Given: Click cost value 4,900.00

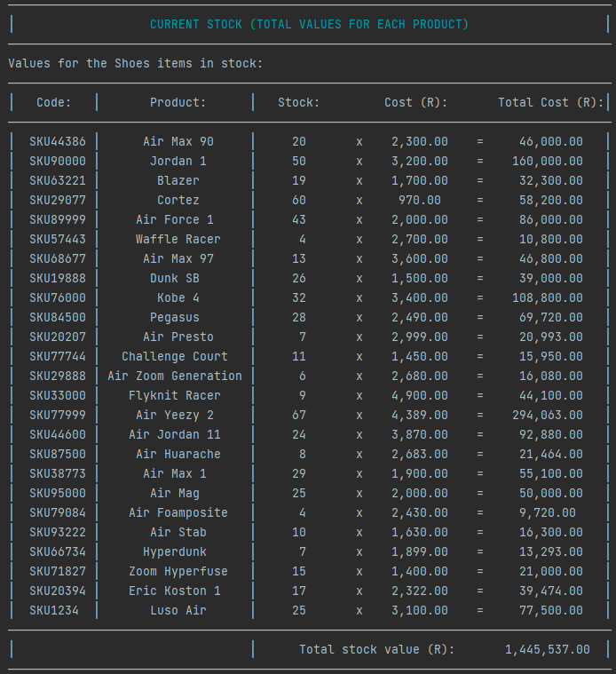Looking at the screenshot, I should 420,395.
